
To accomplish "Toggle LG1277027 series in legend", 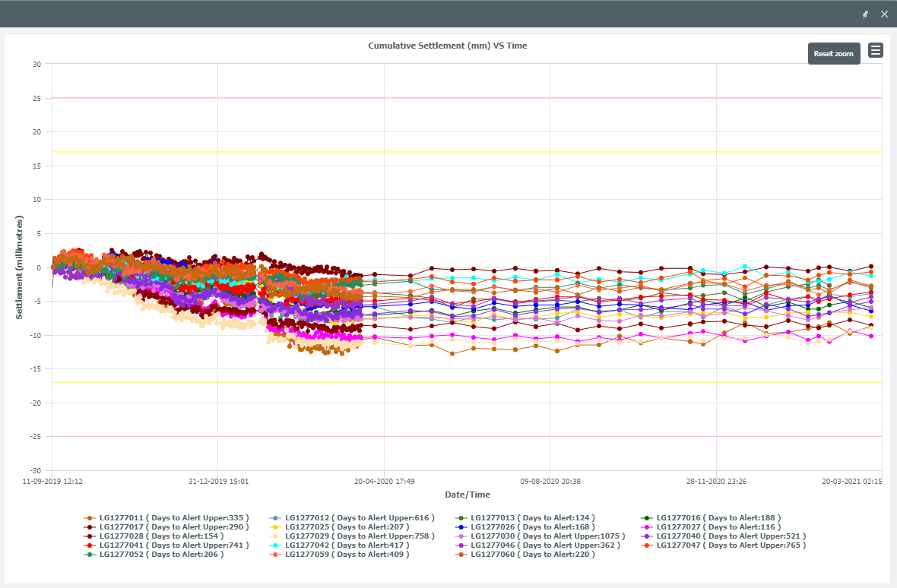I will 711,527.
